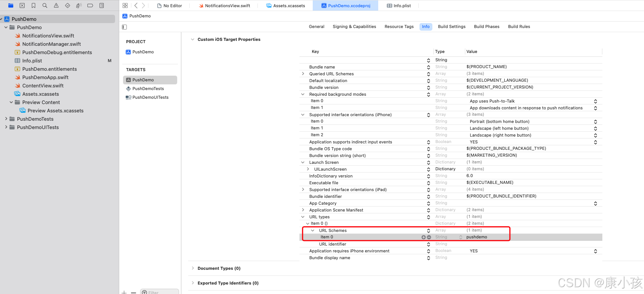Open the key stepper for Bundle name

point(429,67)
